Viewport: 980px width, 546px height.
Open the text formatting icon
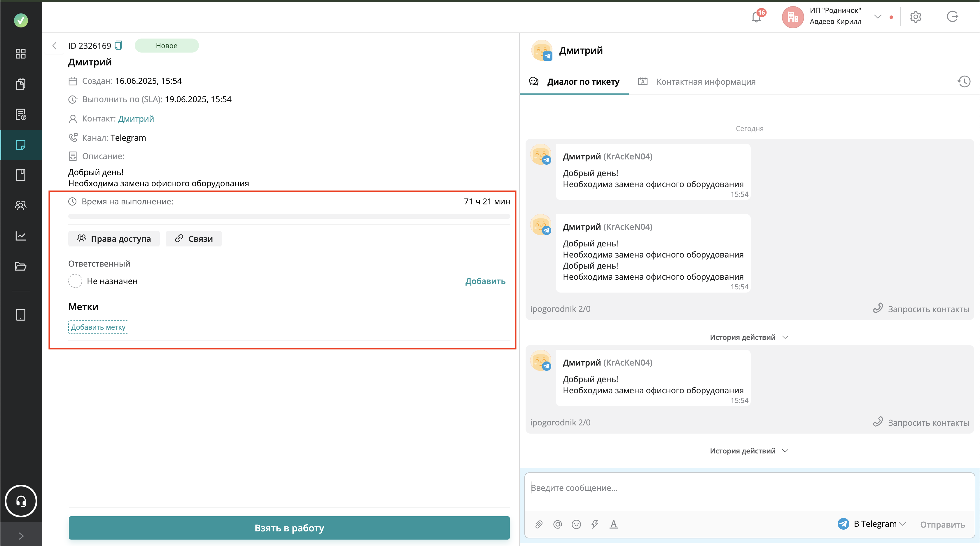coord(613,524)
